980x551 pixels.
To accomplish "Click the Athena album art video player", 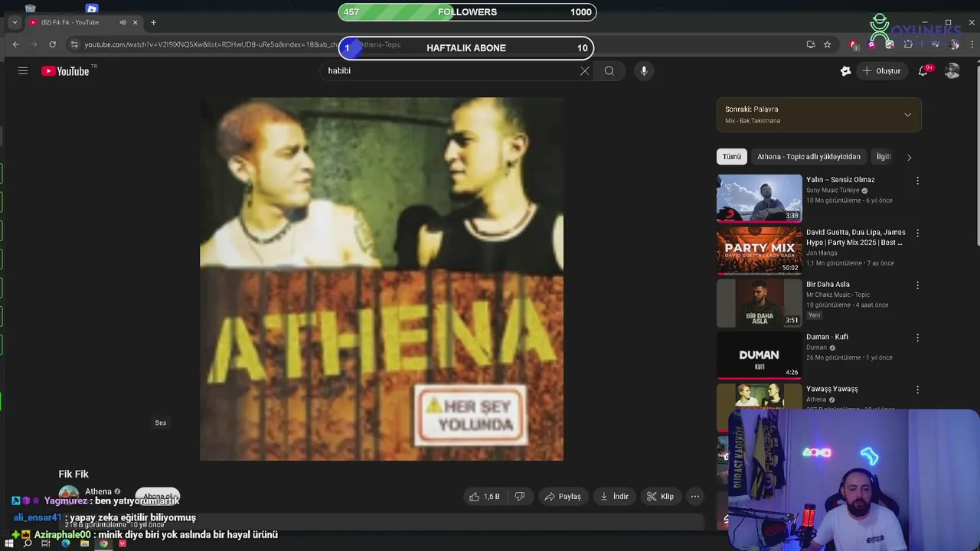I will [381, 279].
